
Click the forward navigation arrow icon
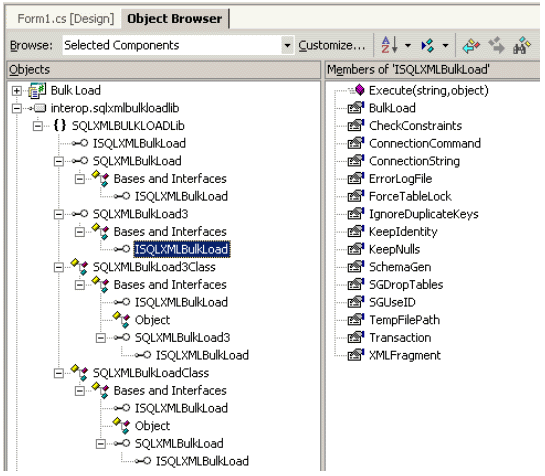tap(496, 45)
